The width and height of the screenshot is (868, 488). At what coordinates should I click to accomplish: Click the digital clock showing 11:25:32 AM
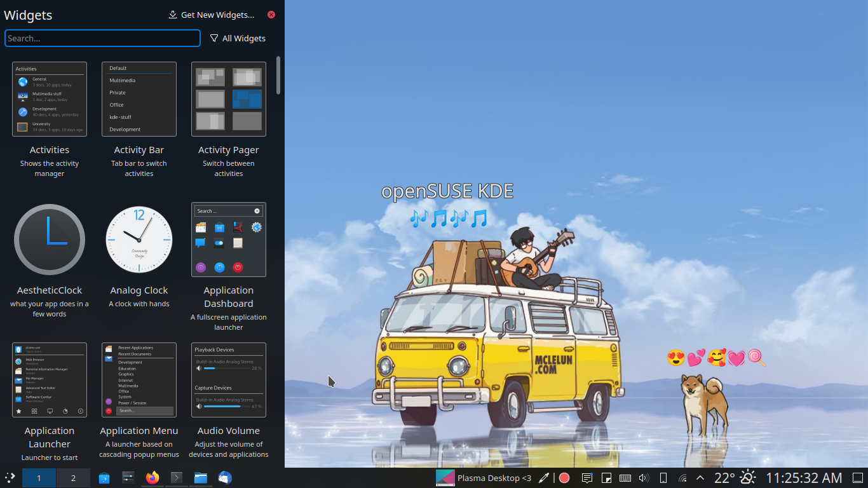click(804, 478)
